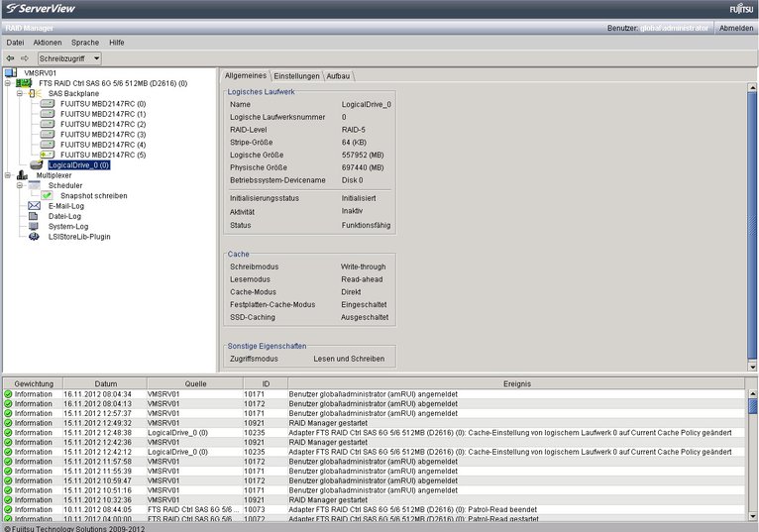Viewport: 759px width, 532px height.
Task: Sort event log by ID column
Action: 266,383
